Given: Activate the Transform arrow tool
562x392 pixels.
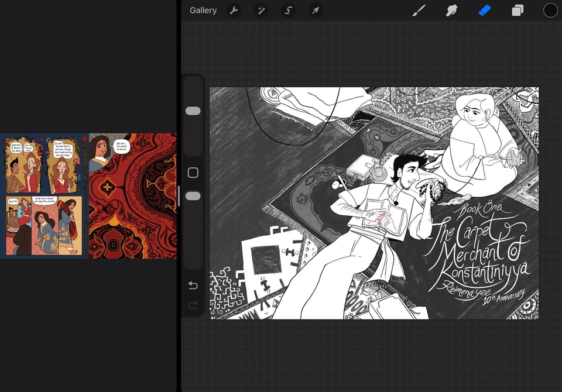Looking at the screenshot, I should pos(316,11).
